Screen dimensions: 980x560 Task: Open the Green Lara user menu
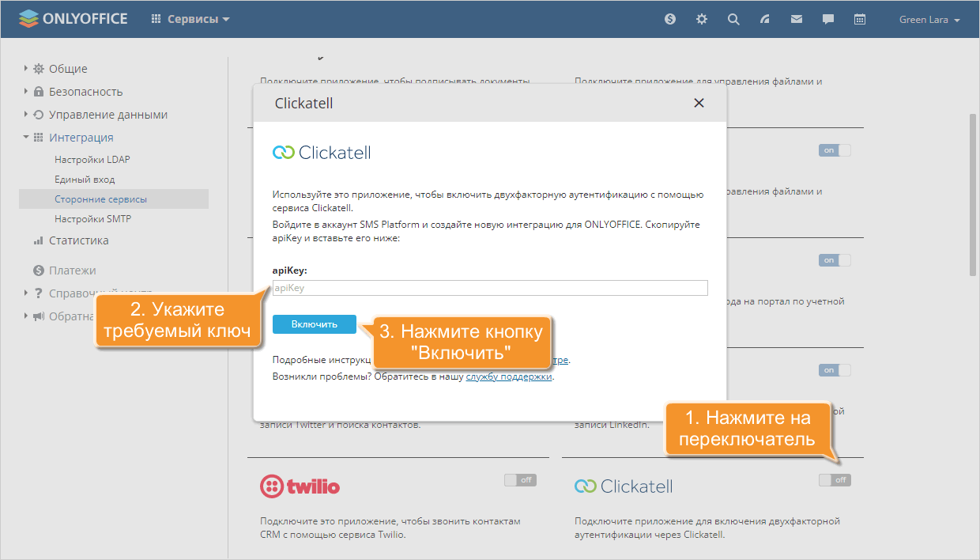coord(929,20)
